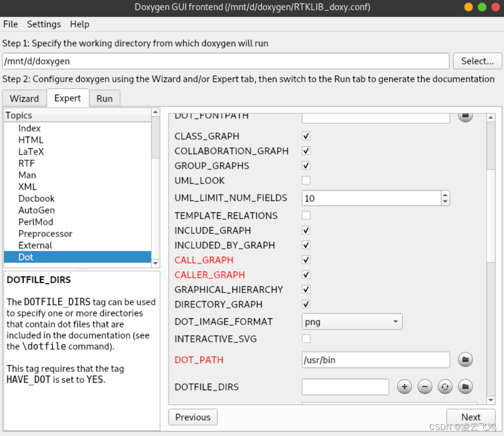Click the DOTFILE_DIRS text field

pos(345,387)
